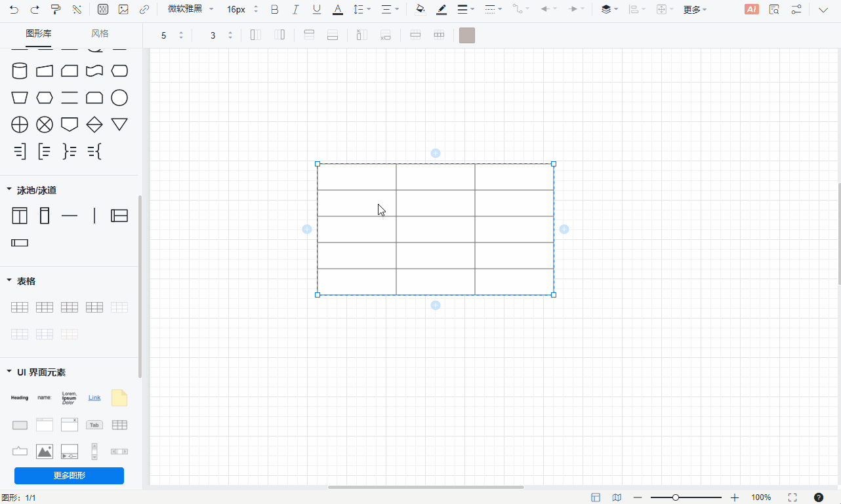Click the 更多图形 button
The image size is (841, 504).
pos(69,476)
